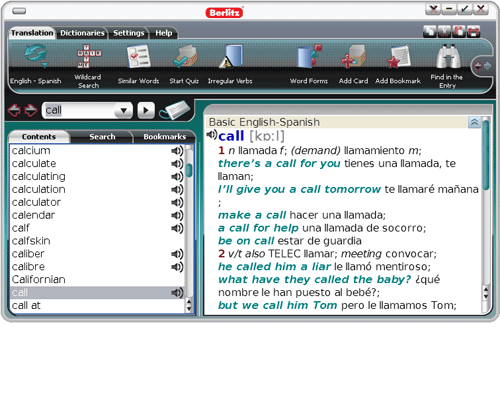Click the copy icon in top toolbar
Viewport: 500px width, 405px height.
pyautogui.click(x=430, y=31)
